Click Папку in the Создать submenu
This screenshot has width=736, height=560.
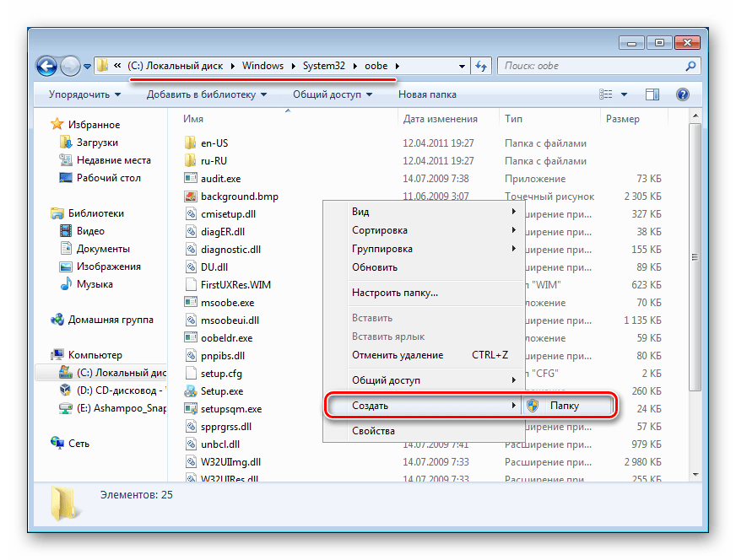564,406
